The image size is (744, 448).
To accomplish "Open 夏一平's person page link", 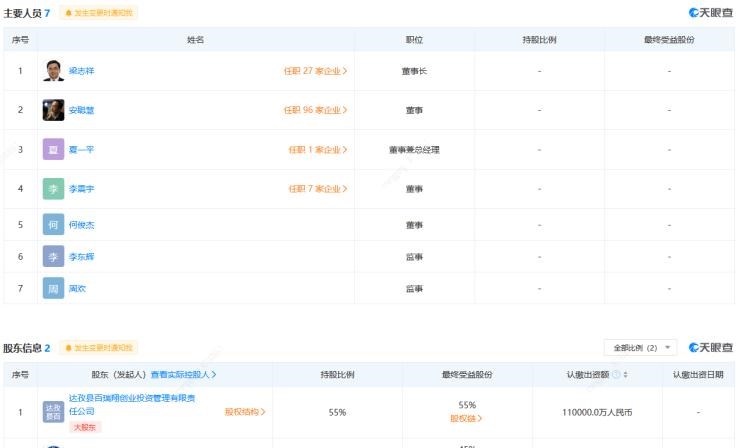I will pos(81,149).
